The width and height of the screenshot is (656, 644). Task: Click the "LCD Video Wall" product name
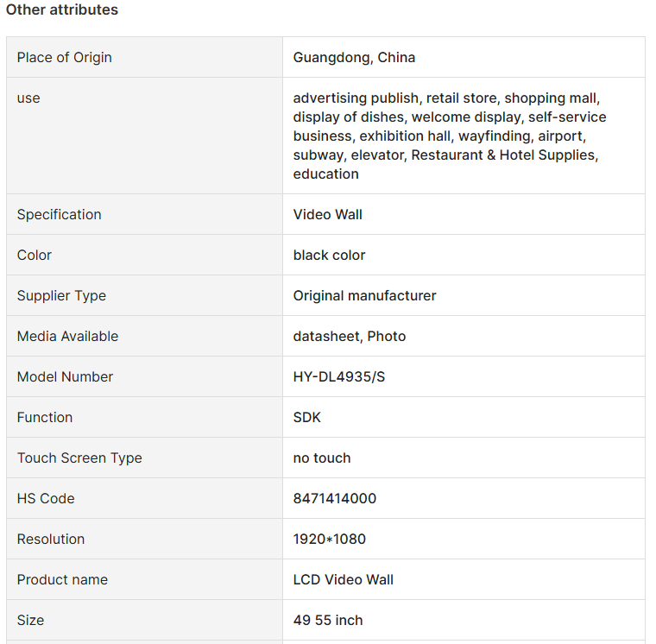[x=344, y=580]
